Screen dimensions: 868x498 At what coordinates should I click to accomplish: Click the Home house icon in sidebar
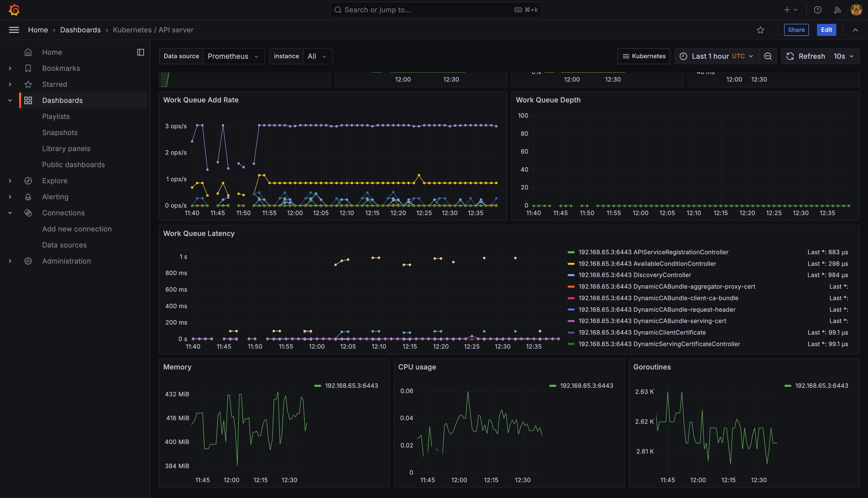tap(28, 52)
